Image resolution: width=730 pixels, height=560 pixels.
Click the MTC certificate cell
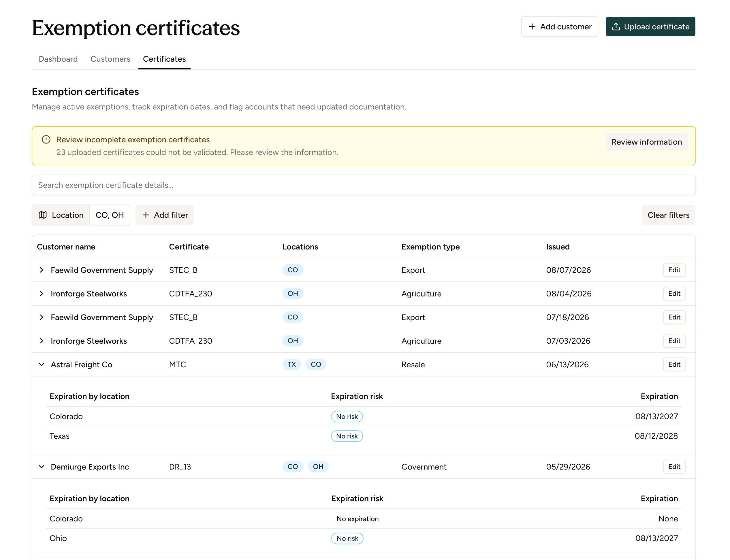178,365
